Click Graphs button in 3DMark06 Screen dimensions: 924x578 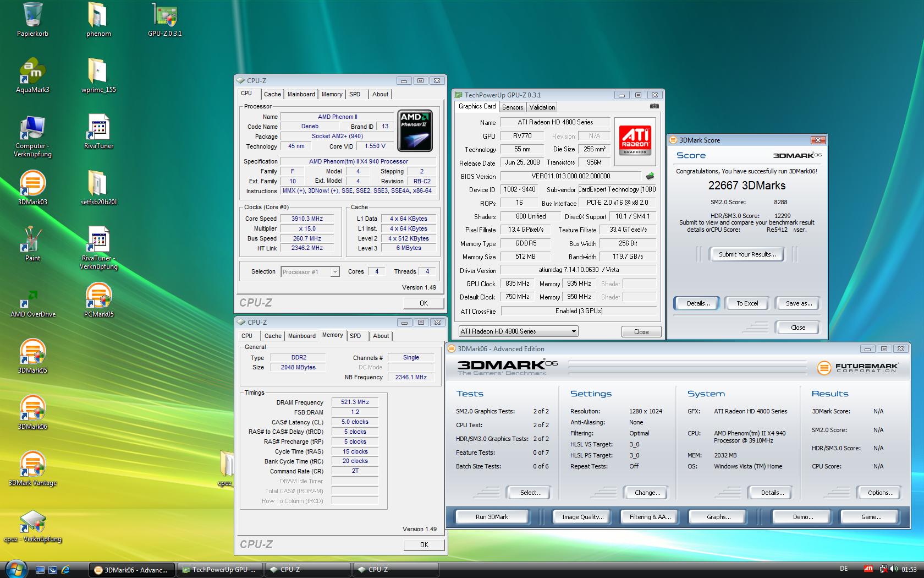[x=718, y=517]
